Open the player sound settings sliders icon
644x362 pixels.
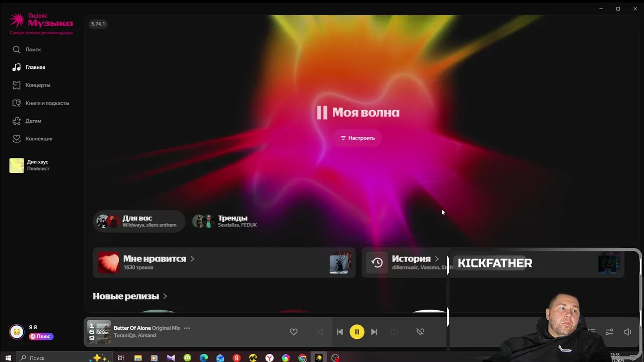pos(609,332)
